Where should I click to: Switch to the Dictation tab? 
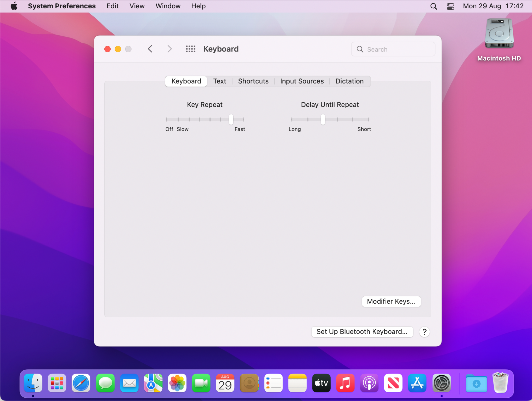click(x=349, y=81)
